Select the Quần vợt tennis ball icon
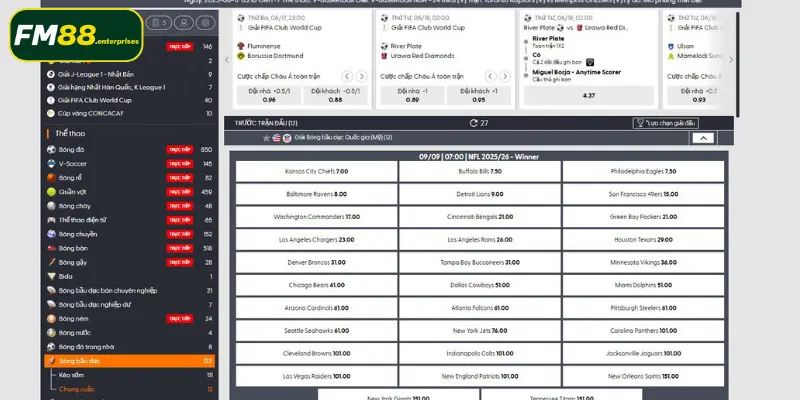This screenshot has width=800, height=400. click(51, 192)
